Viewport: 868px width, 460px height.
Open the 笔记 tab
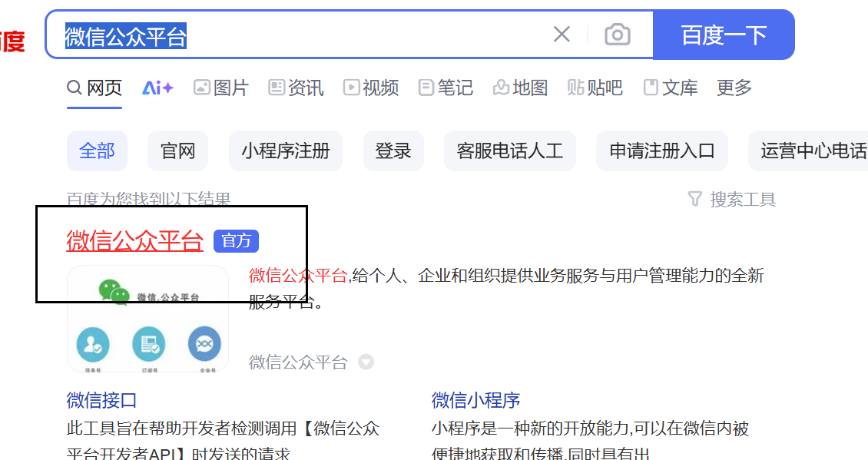(x=446, y=88)
